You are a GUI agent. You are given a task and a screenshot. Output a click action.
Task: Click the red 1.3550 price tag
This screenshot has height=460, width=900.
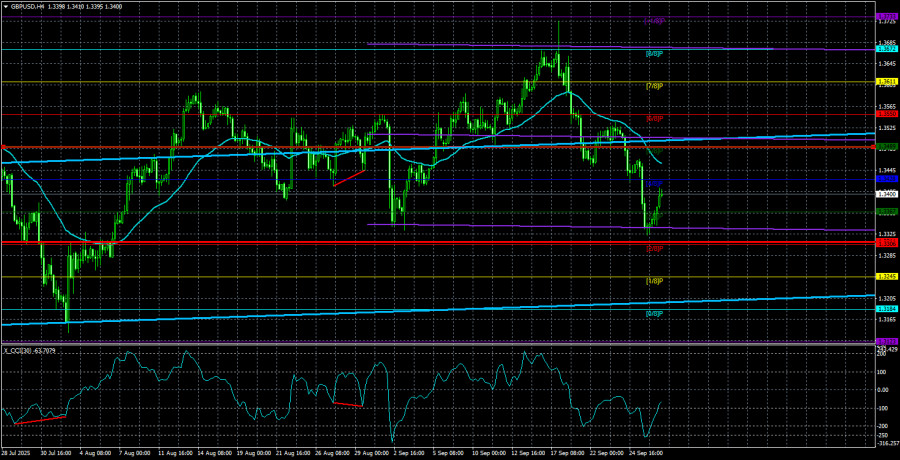coord(886,114)
